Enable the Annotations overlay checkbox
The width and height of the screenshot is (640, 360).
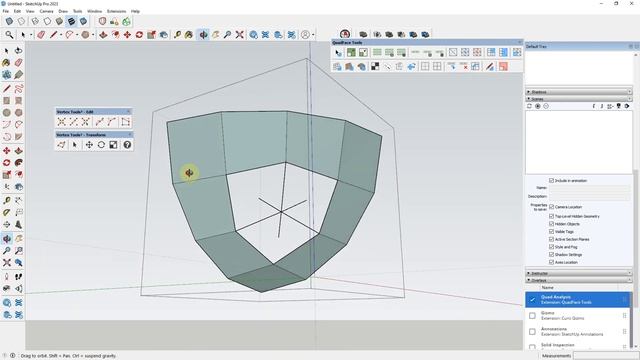tap(532, 331)
